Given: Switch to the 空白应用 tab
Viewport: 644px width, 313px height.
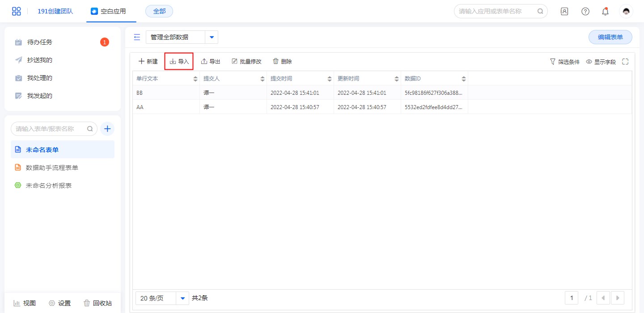Looking at the screenshot, I should tap(109, 11).
